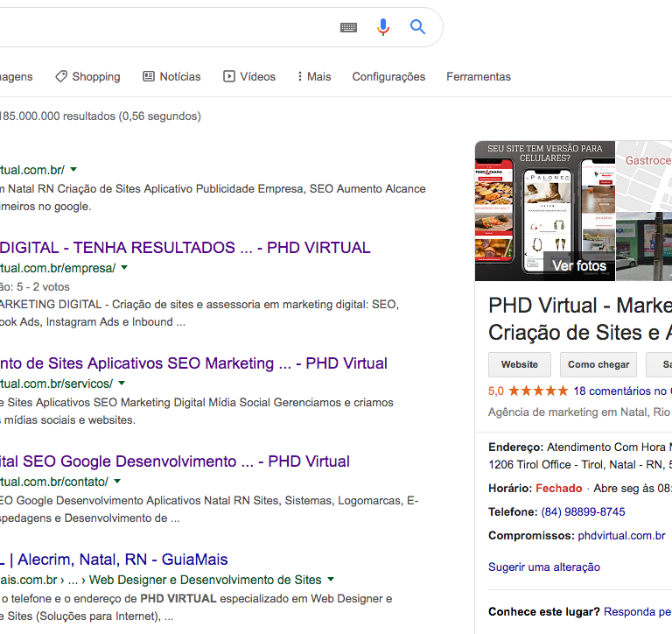Open 'Sites Aplicativos SEO Marketing' result
672x634 pixels.
(x=193, y=363)
